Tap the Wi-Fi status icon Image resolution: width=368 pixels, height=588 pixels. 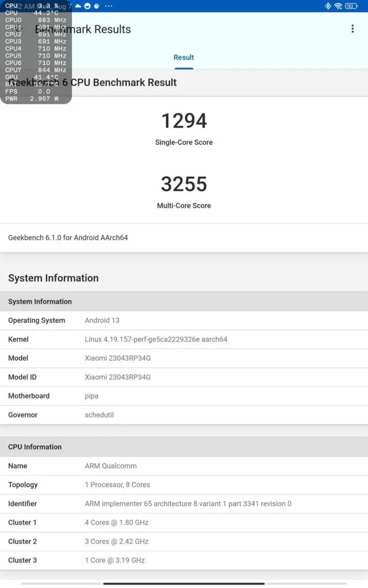338,6
